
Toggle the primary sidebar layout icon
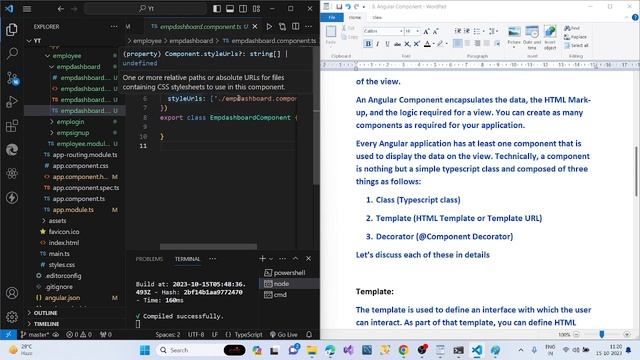(x=217, y=9)
